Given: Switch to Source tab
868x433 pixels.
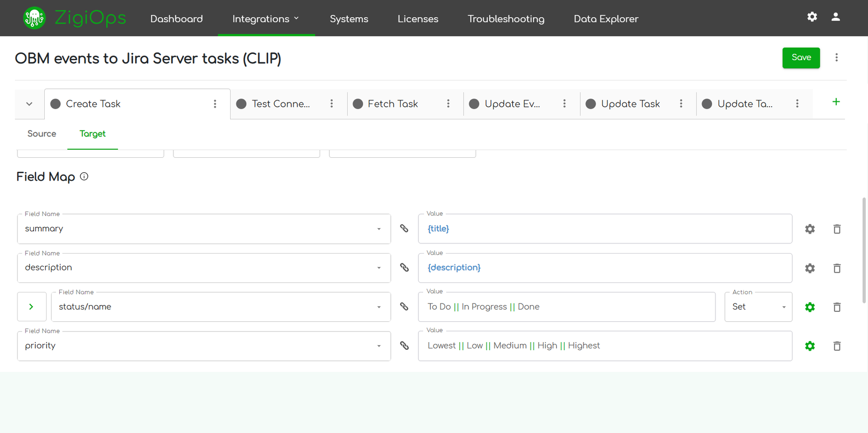Looking at the screenshot, I should (x=42, y=134).
